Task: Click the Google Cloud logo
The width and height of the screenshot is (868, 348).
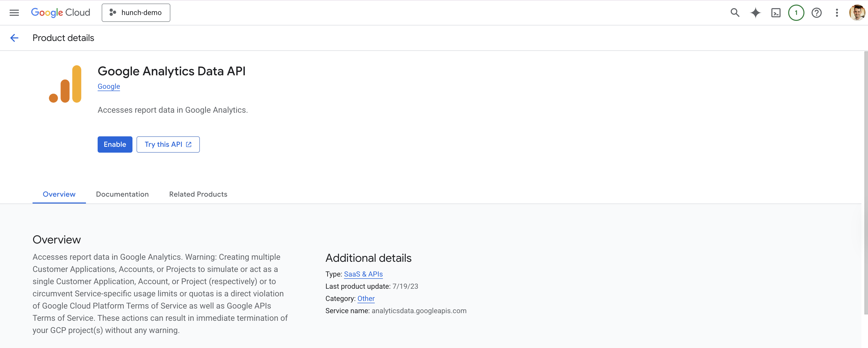Action: 60,12
